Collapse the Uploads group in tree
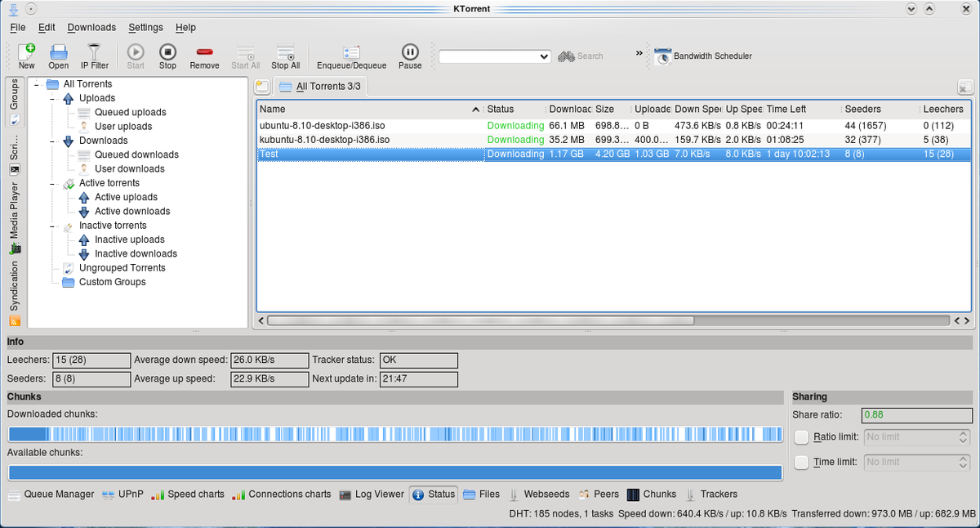 coord(52,98)
